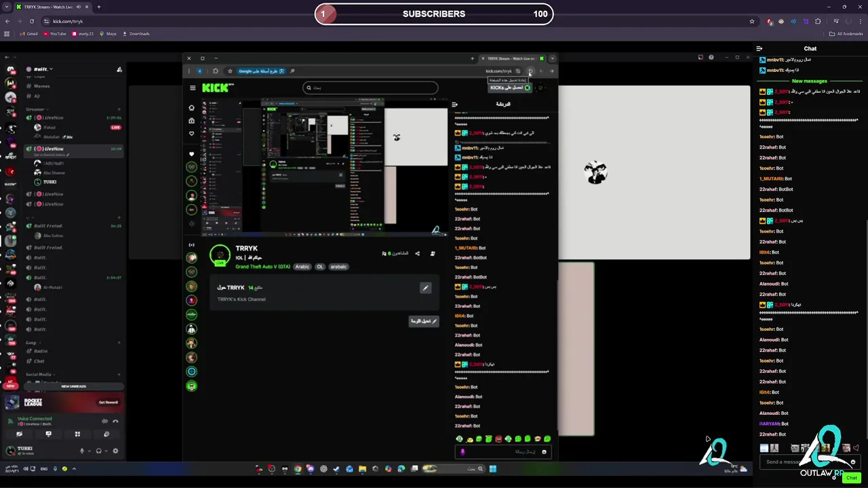
Task: Open Discord activities icon in voice panel
Action: 77,434
